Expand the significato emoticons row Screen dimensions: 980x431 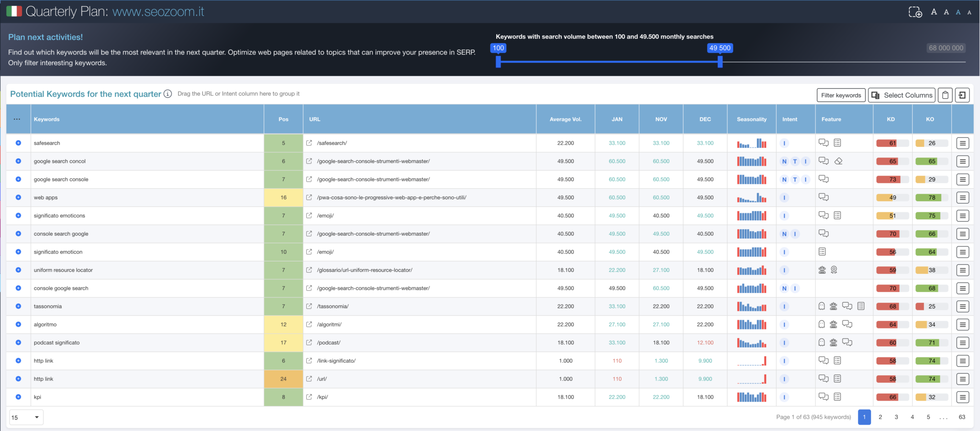pos(18,215)
